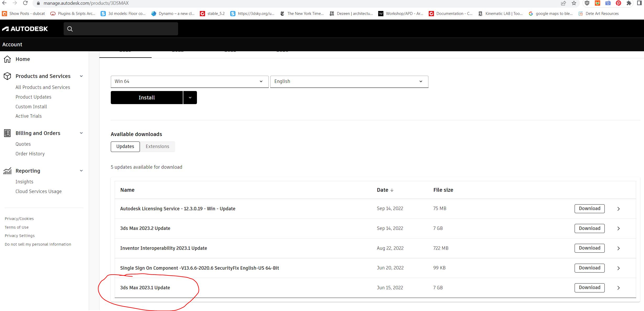644x311 pixels.
Task: Open the google maps to blender bookmark
Action: 550,14
